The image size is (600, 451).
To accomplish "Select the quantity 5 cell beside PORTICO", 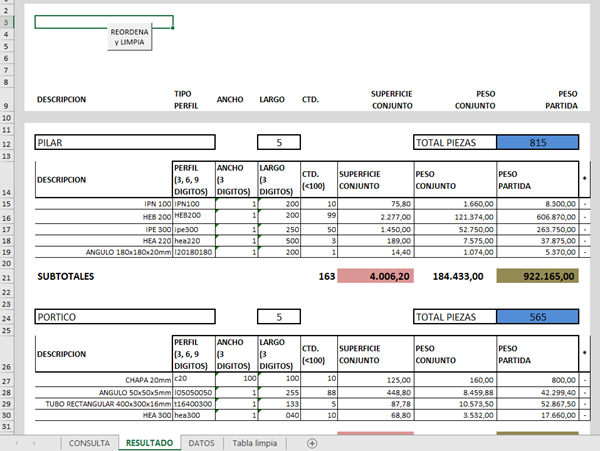I will (279, 317).
